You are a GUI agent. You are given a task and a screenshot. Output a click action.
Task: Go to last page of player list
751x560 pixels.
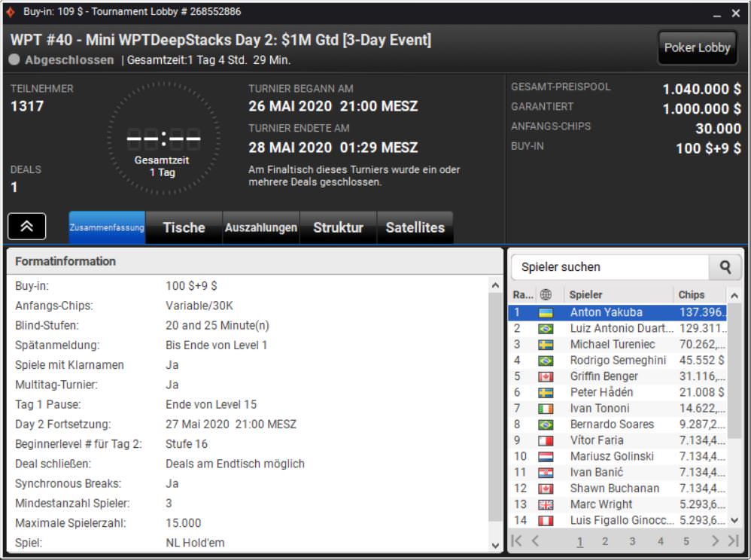pos(733,540)
